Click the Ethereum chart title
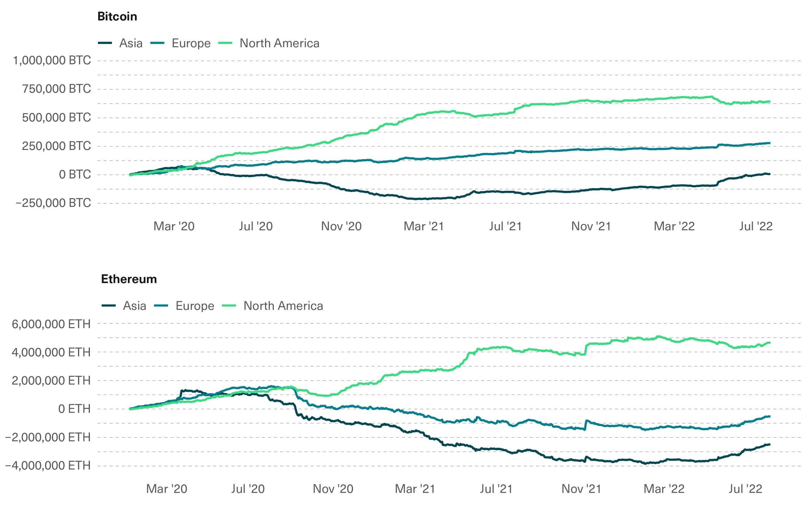 click(x=129, y=279)
